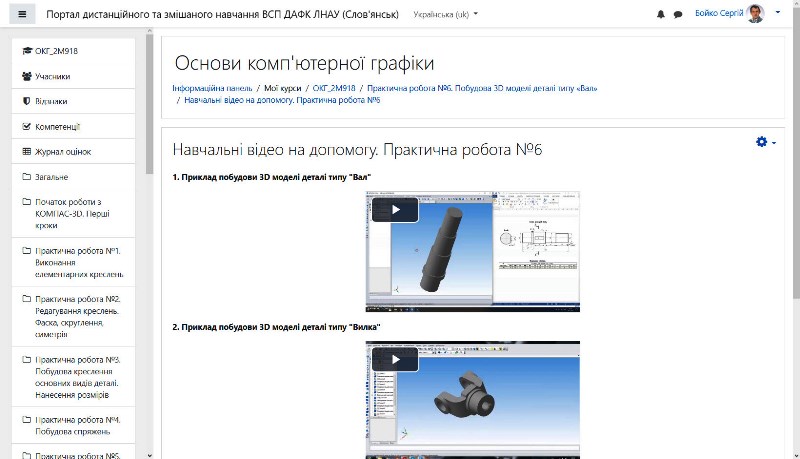Viewport: 800px width, 459px height.
Task: Click the user avatar picture
Action: (755, 14)
